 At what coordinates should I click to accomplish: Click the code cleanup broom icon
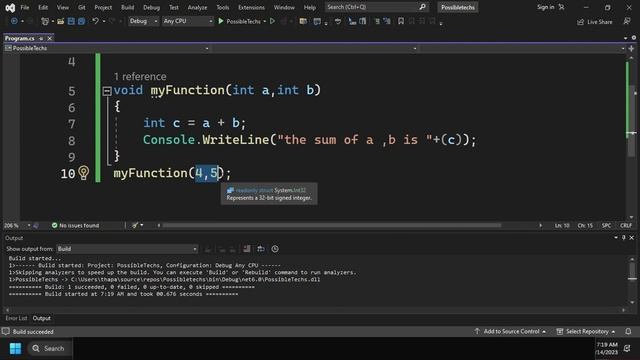[x=135, y=225]
